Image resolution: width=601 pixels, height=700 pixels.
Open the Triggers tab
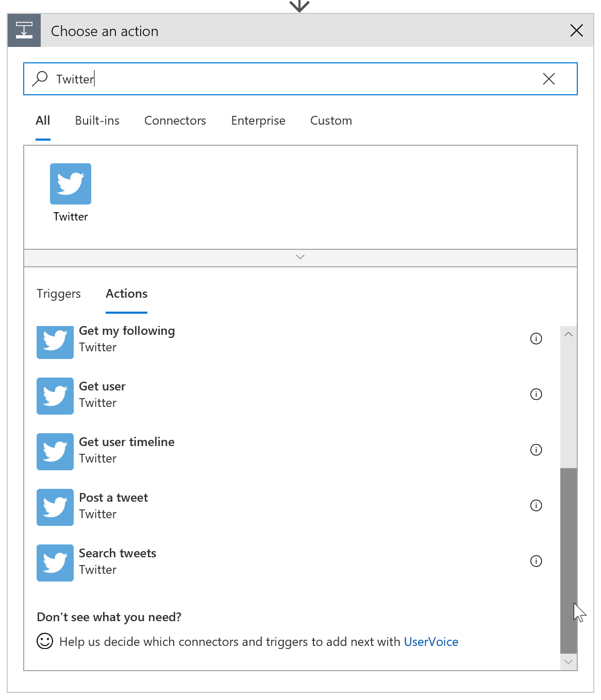pyautogui.click(x=59, y=294)
